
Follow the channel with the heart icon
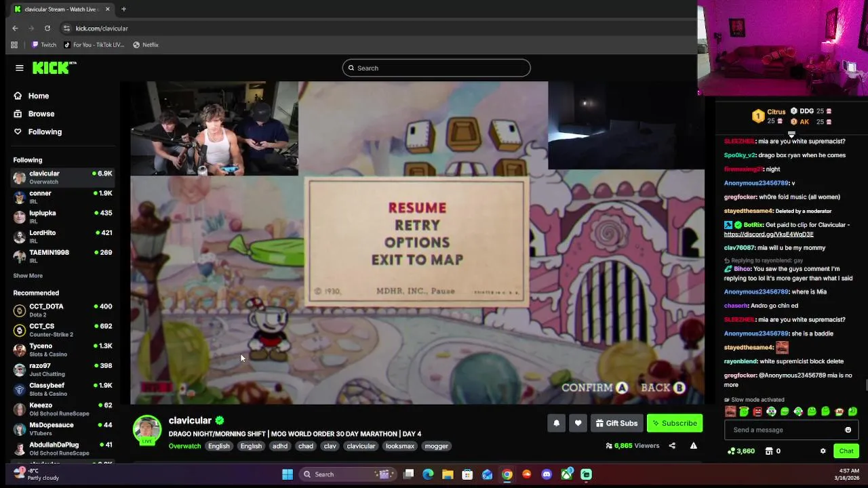click(578, 423)
